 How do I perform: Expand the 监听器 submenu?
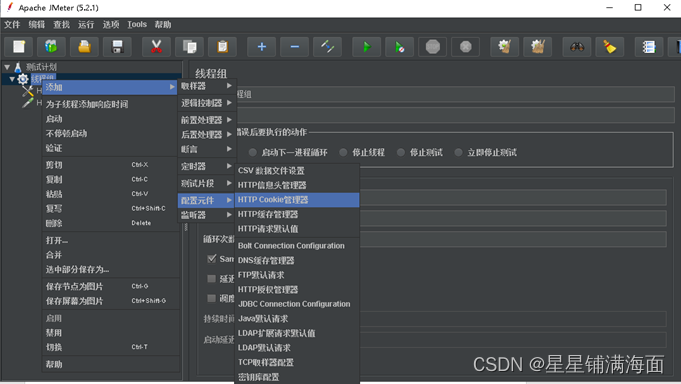pyautogui.click(x=206, y=215)
